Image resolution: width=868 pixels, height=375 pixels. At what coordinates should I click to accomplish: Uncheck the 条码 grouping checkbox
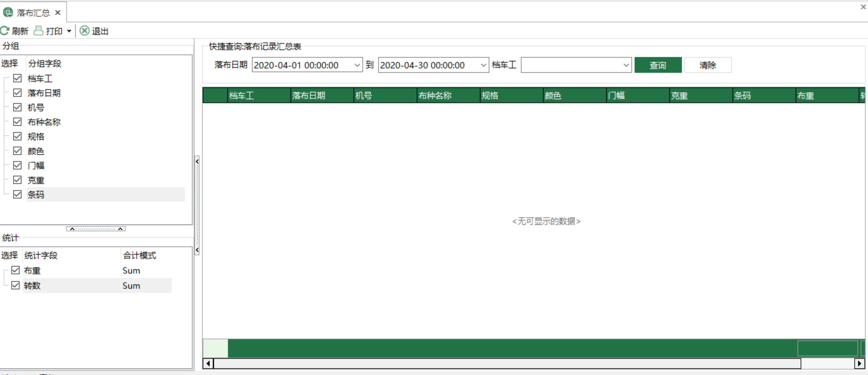pyautogui.click(x=17, y=194)
